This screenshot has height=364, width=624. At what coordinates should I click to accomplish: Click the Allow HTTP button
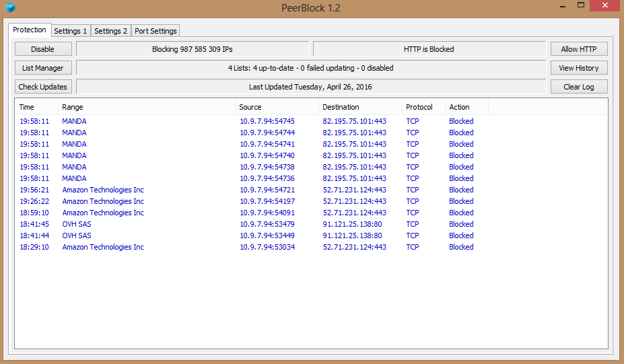coord(579,49)
